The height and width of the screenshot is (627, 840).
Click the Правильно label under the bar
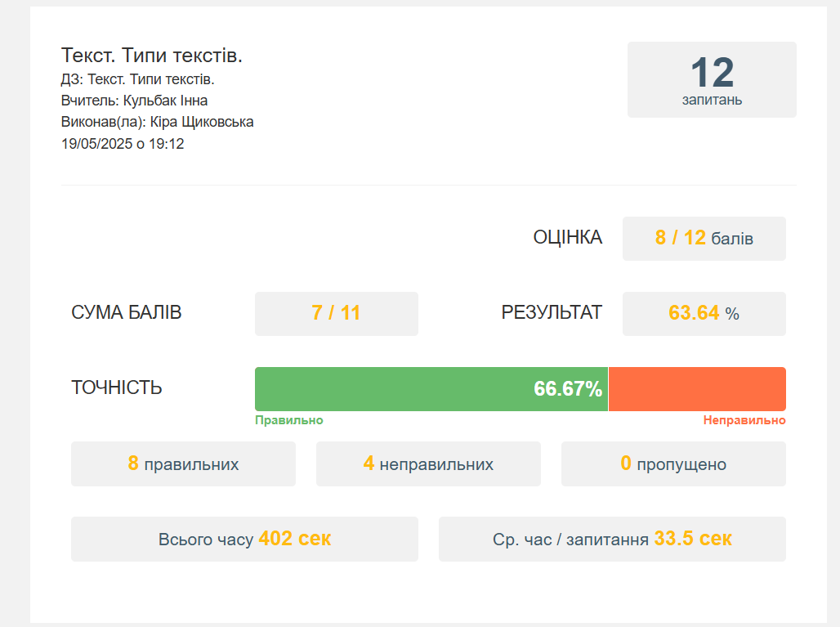(x=288, y=420)
